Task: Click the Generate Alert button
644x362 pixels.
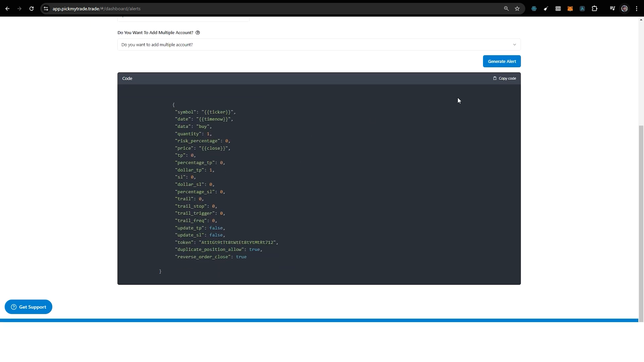Action: [502, 61]
